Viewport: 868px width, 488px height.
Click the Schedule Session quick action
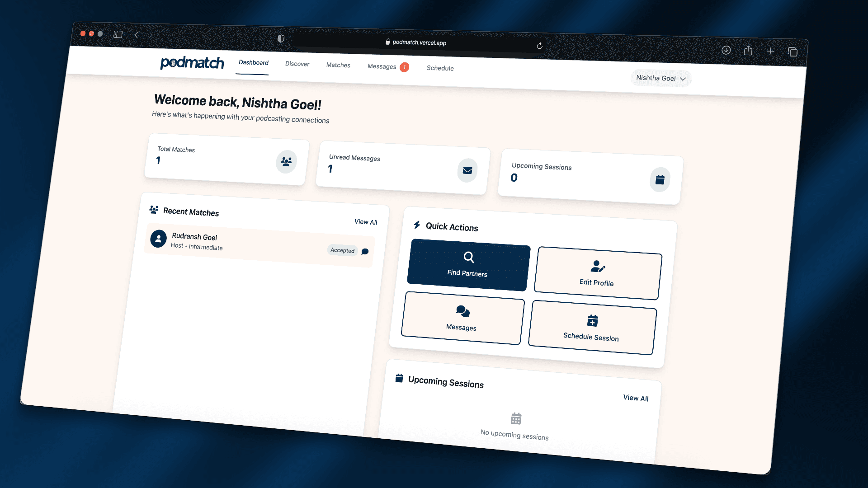[x=592, y=328]
